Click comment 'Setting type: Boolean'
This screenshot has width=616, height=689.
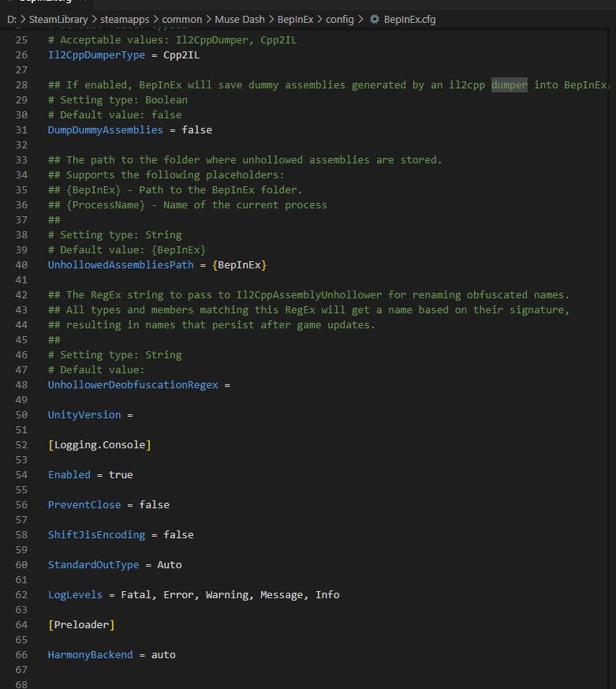[118, 99]
